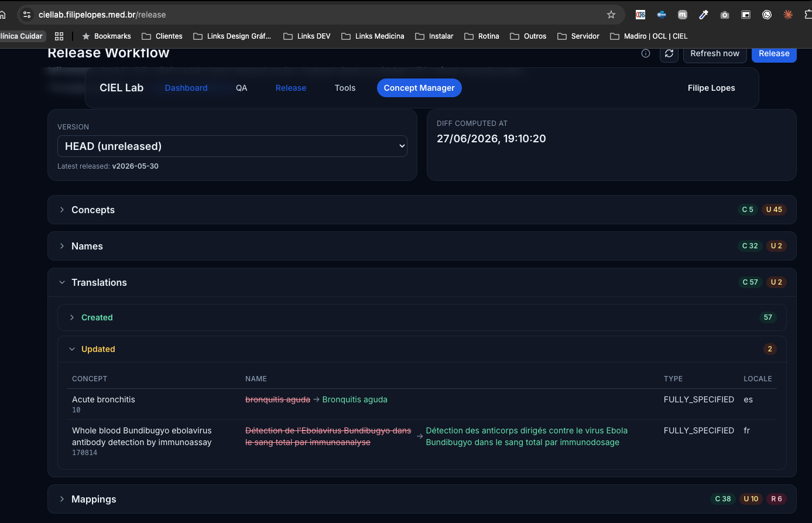Open the Tools tab
This screenshot has width=812, height=523.
(x=345, y=88)
